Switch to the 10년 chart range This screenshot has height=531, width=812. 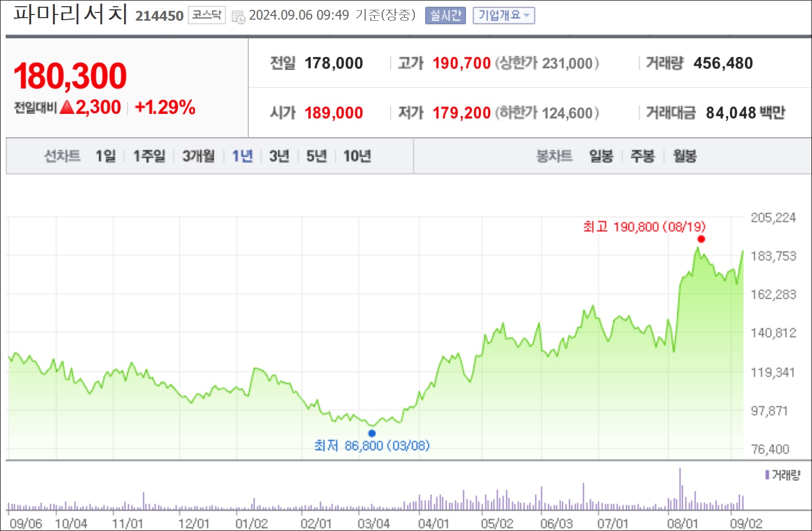[357, 156]
